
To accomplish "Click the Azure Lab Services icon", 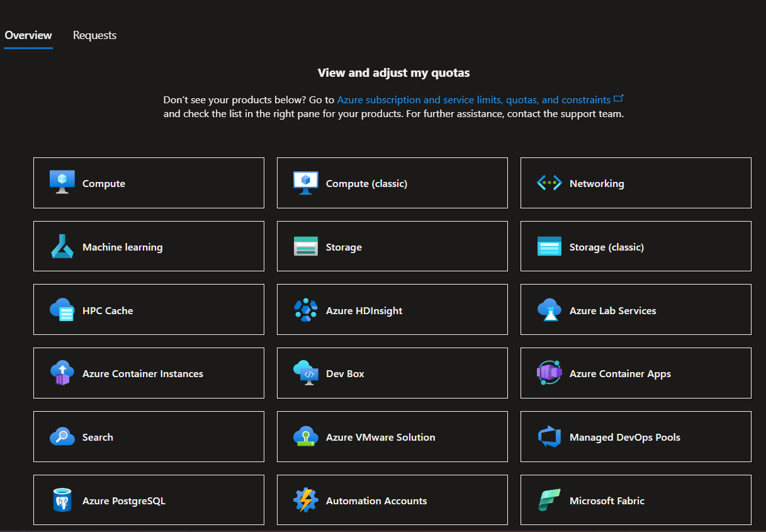I will [x=549, y=310].
